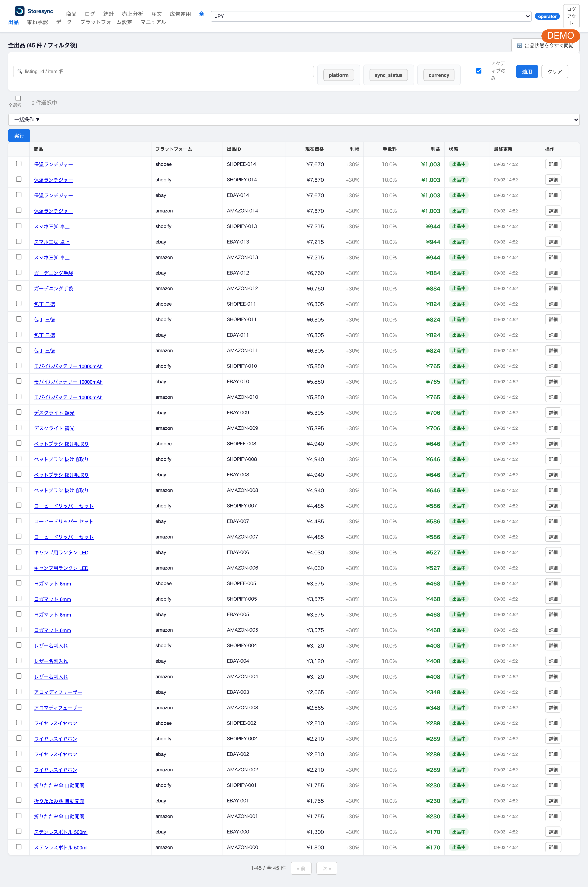
Task: Click the « 前 previous page button
Action: (x=301, y=868)
